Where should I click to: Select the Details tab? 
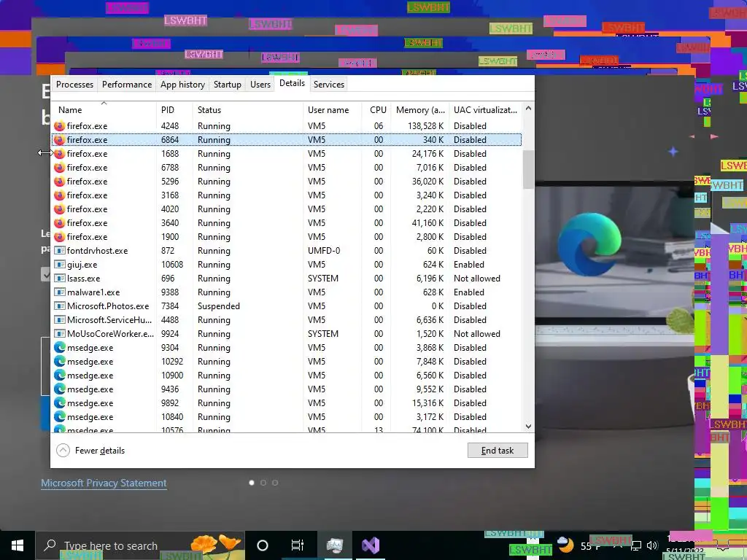(x=292, y=83)
